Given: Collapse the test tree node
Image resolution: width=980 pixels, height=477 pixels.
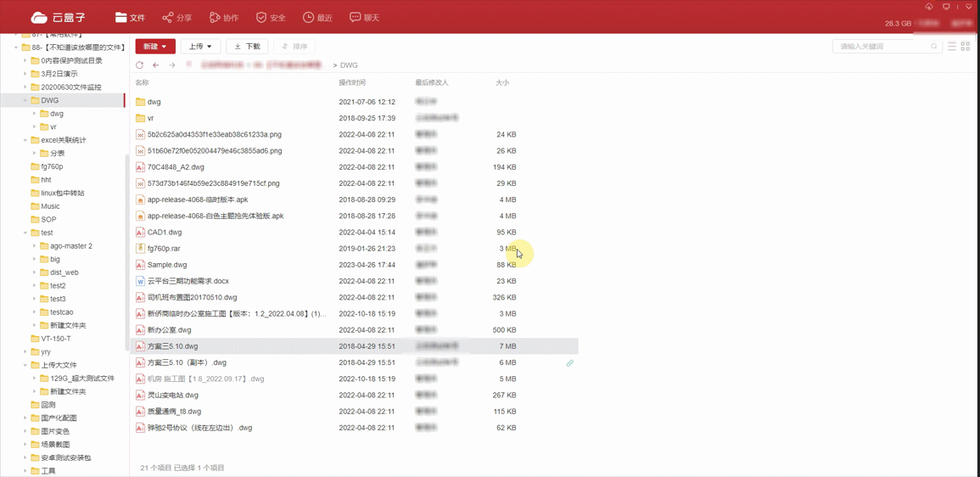Looking at the screenshot, I should [x=25, y=233].
